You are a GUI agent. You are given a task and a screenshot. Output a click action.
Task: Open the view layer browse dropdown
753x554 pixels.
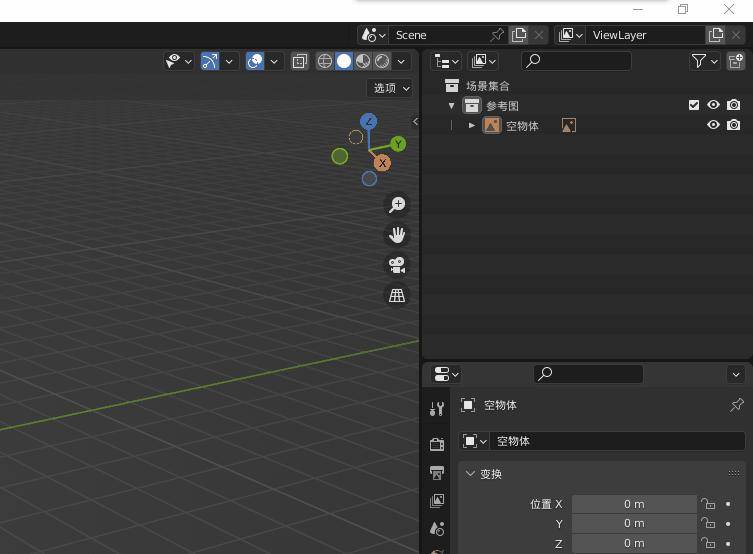tap(570, 35)
